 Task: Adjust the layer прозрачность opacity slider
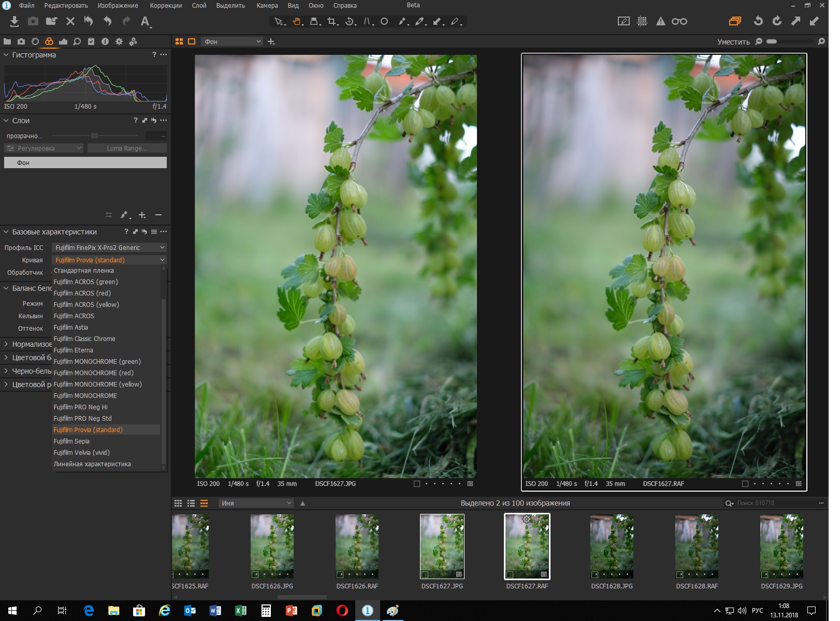(x=95, y=136)
